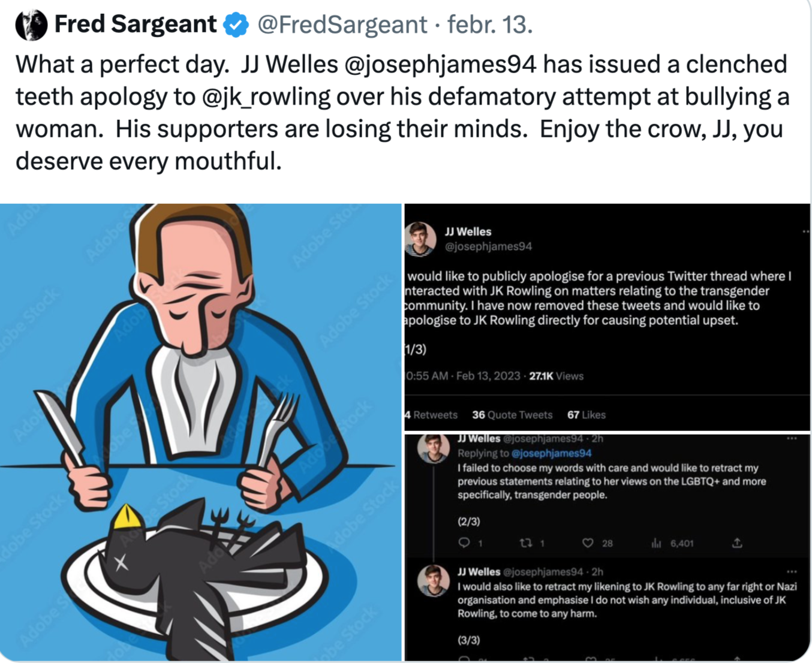Open the 36 Quote Tweets count
The image size is (812, 663).
coord(512,415)
